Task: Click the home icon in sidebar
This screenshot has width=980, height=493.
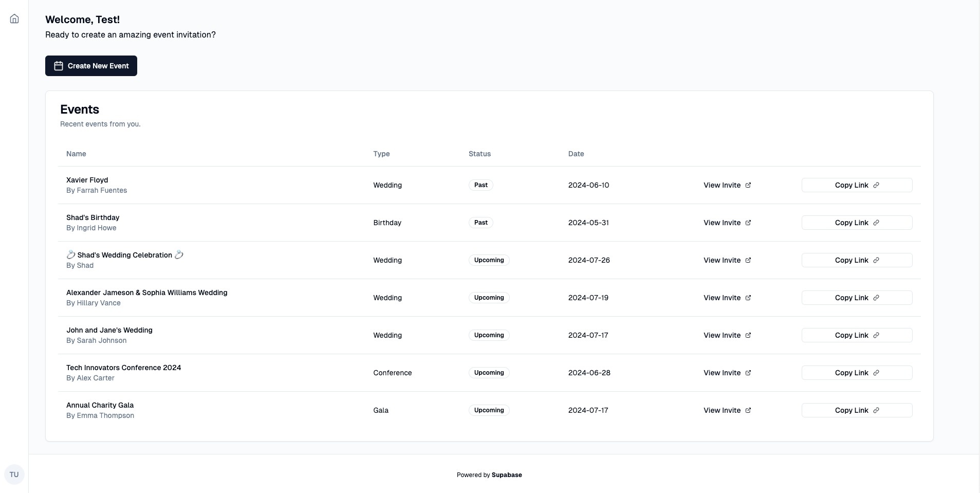Action: 14,19
